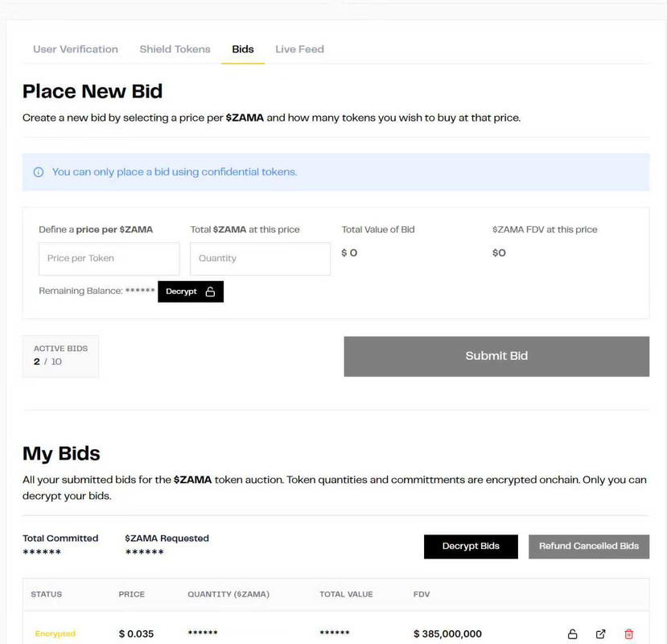Open the Shield Tokens tab
Image resolution: width=667 pixels, height=644 pixels.
click(175, 49)
